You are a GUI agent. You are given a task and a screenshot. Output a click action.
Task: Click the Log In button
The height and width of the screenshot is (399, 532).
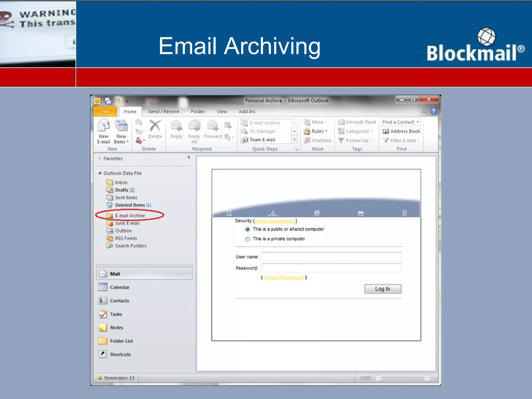click(383, 289)
